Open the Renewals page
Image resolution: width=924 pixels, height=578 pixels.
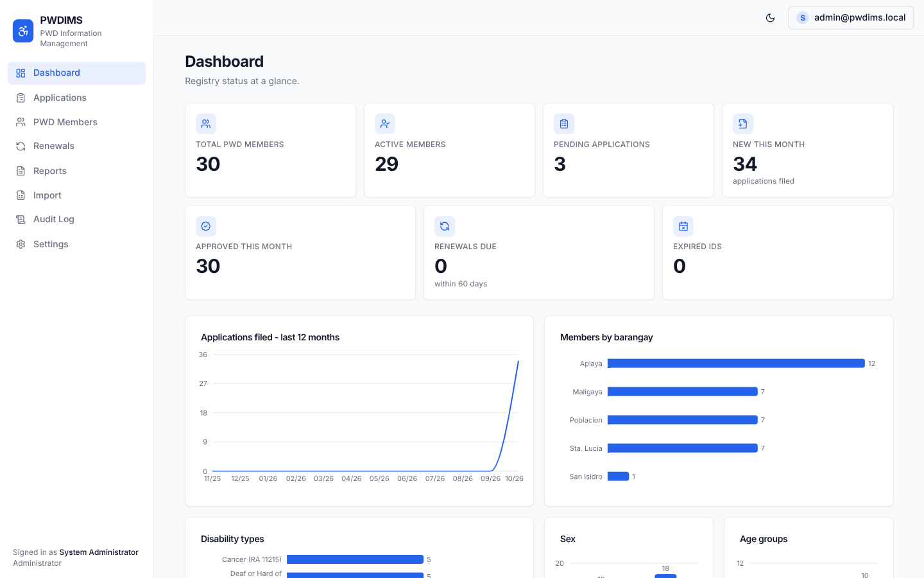click(x=76, y=146)
